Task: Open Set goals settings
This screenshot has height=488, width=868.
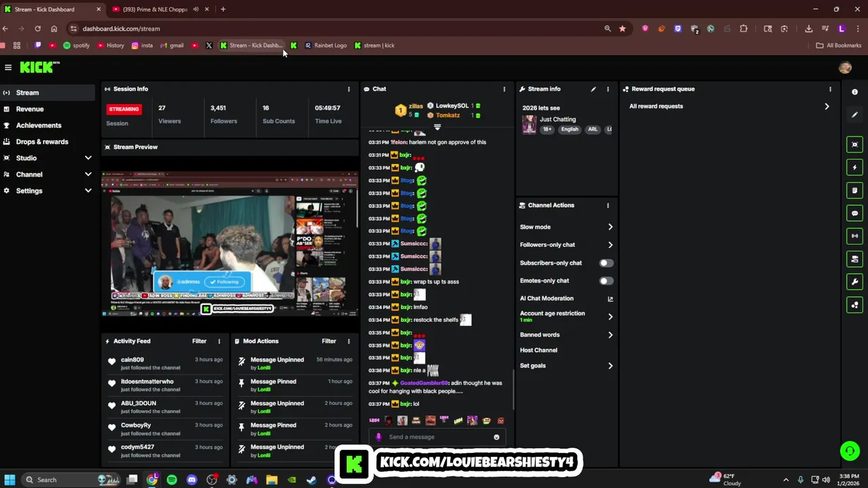Action: 566,366
